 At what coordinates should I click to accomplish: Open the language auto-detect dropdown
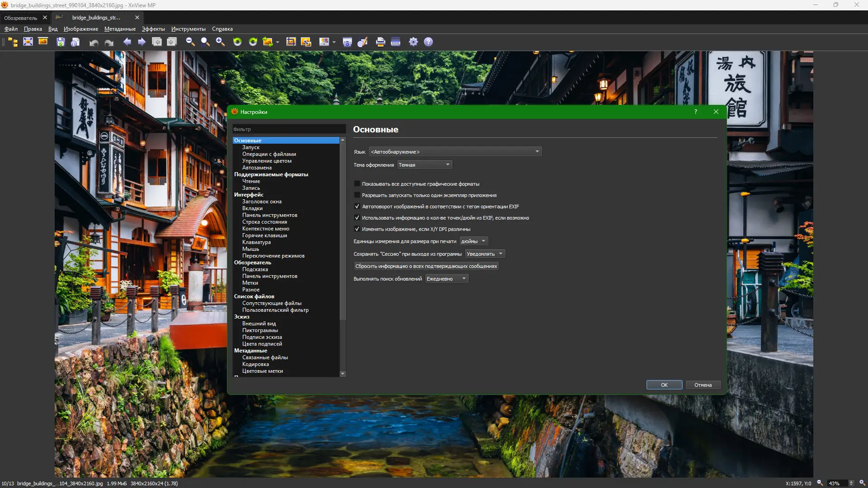click(455, 152)
